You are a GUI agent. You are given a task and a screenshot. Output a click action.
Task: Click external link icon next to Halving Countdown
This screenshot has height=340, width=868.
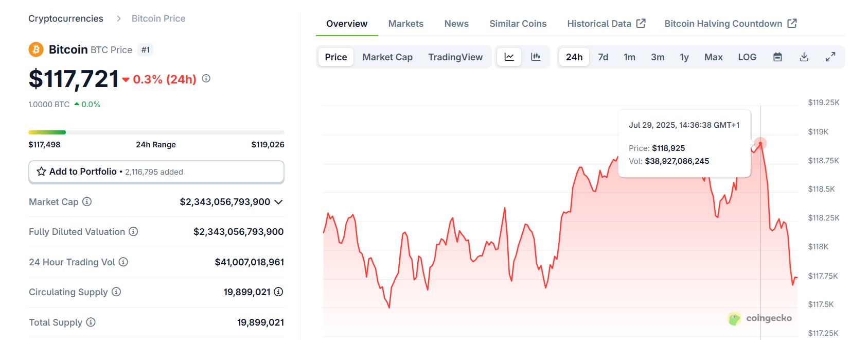pyautogui.click(x=792, y=23)
